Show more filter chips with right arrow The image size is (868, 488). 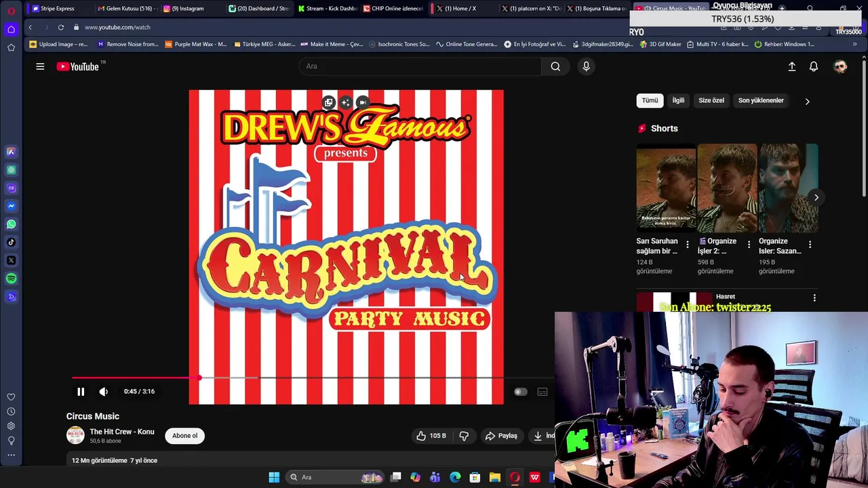[x=807, y=101]
